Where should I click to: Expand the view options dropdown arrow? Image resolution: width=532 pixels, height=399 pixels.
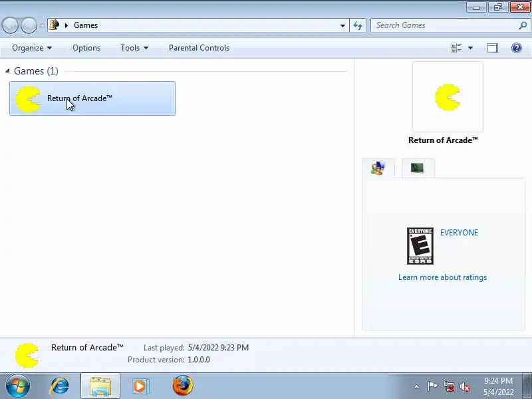click(x=470, y=48)
